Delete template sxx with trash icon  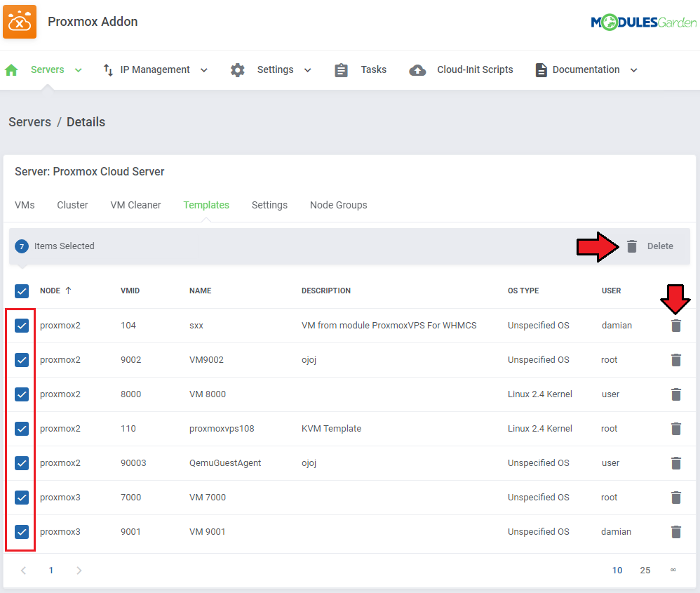point(676,326)
